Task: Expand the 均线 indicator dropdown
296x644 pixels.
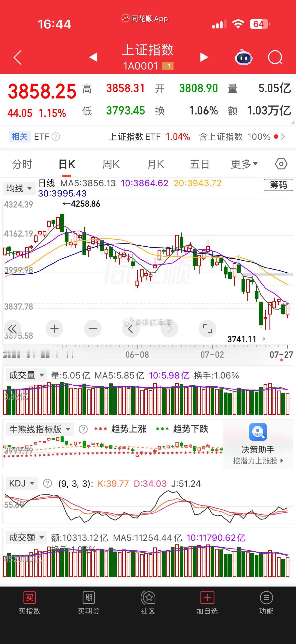Action: point(19,188)
